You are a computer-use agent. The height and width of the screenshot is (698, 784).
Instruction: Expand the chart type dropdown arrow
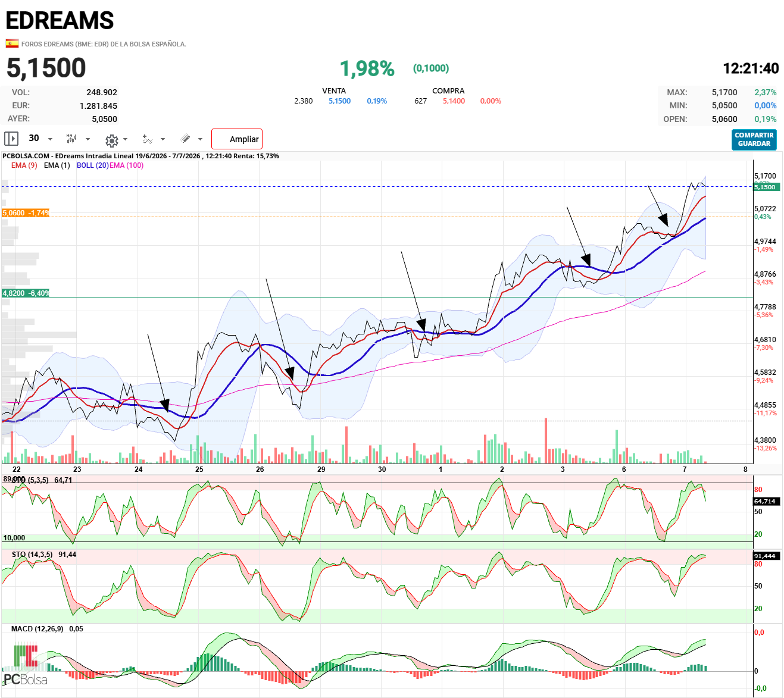tap(88, 139)
